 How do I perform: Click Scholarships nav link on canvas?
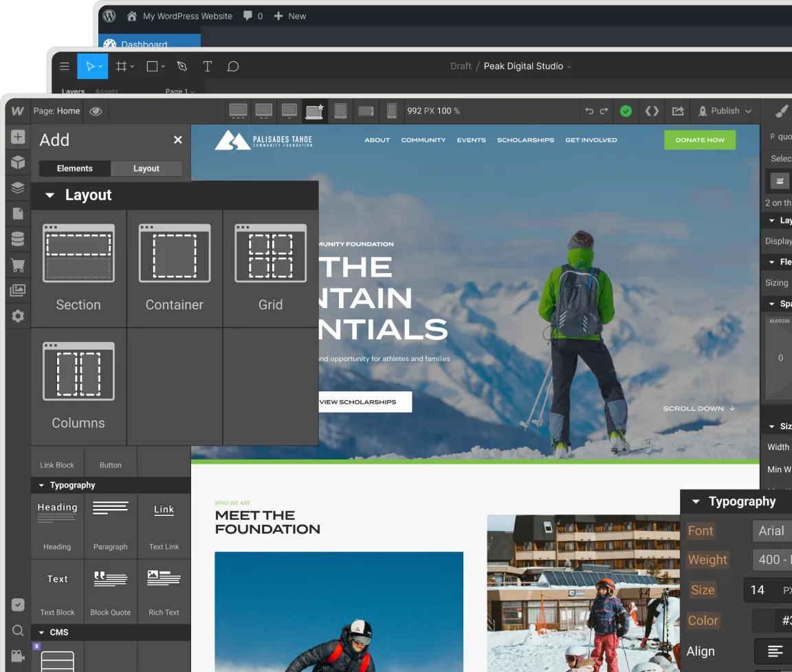click(x=525, y=140)
